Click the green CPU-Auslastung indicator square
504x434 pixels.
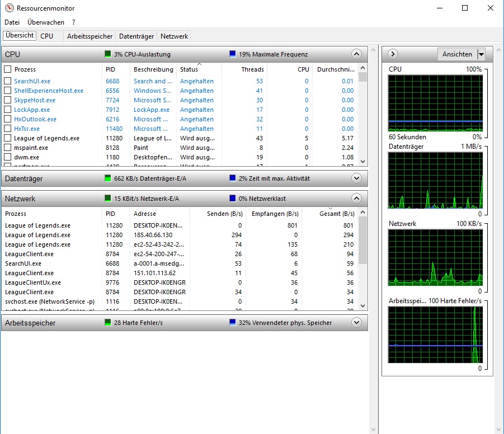(108, 54)
